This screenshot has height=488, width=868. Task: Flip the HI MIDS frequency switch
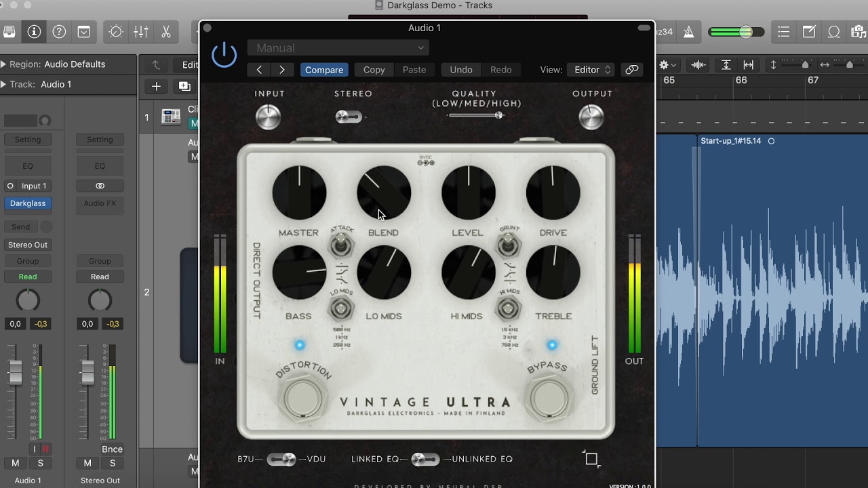pyautogui.click(x=508, y=308)
